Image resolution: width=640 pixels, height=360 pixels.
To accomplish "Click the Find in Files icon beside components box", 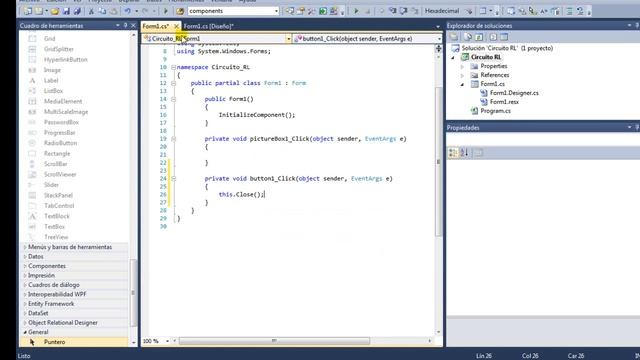I will [180, 11].
